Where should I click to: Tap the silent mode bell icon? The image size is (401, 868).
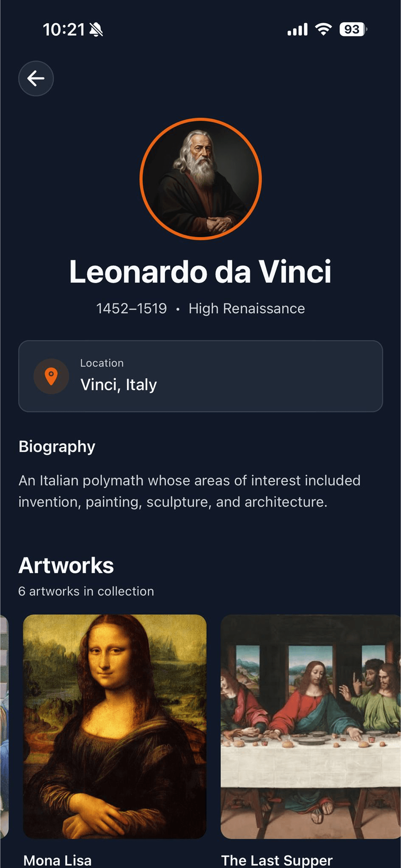96,30
